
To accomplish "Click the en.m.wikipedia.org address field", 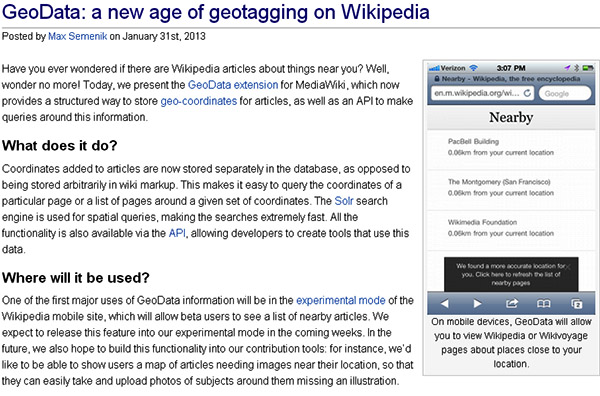I will 482,93.
